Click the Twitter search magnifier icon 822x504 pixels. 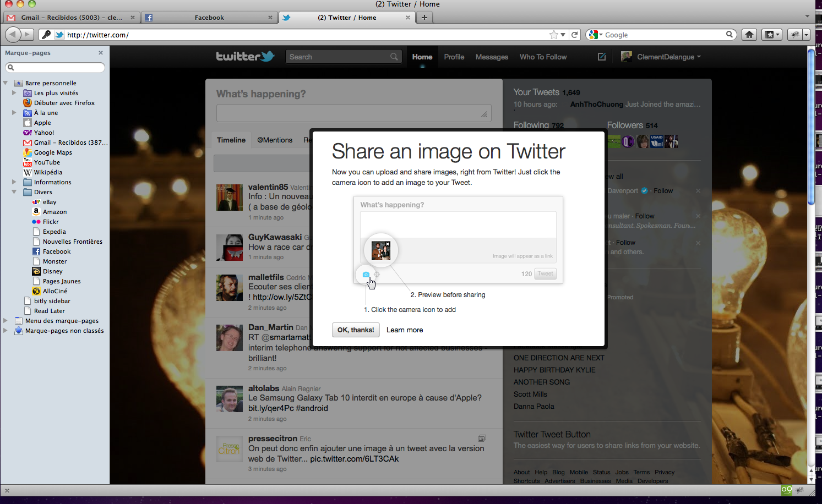click(x=394, y=57)
